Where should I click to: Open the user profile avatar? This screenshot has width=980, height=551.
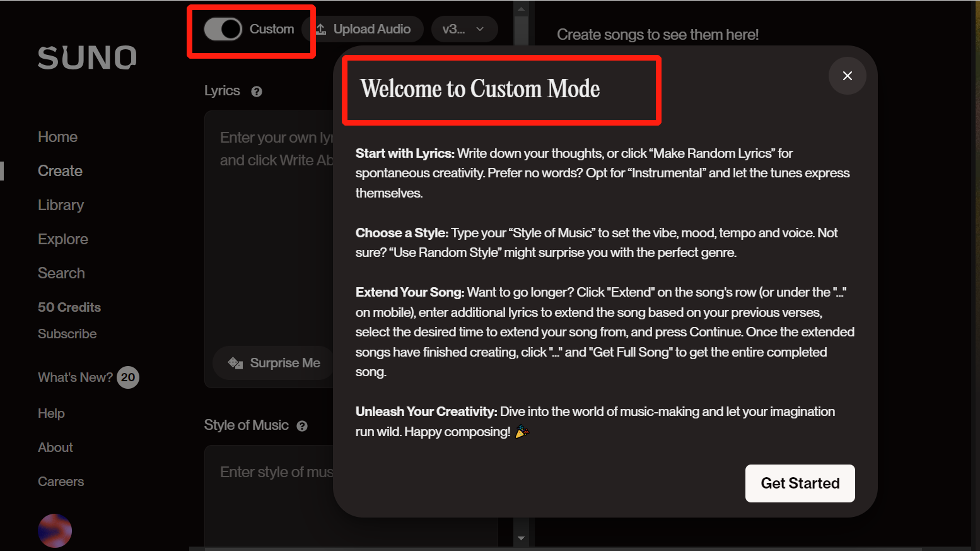coord(55,531)
